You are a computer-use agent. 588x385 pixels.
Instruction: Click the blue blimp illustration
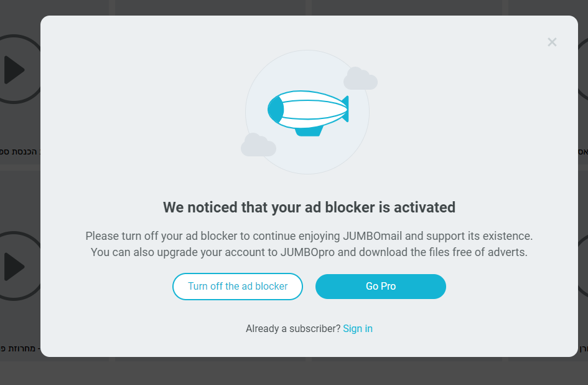tap(308, 113)
